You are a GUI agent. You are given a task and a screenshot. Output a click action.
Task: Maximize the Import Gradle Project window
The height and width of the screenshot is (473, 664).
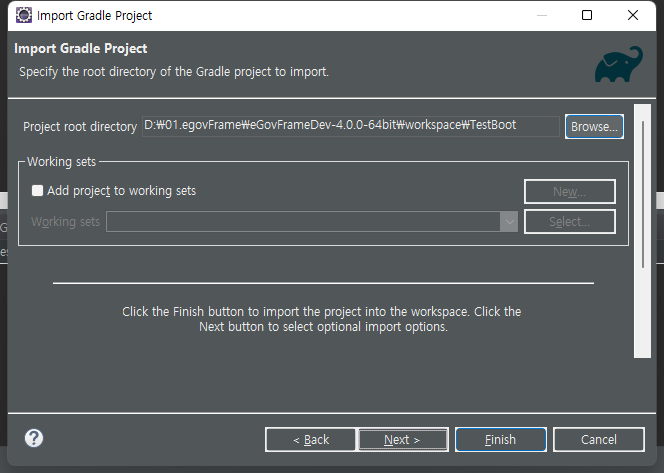click(587, 15)
